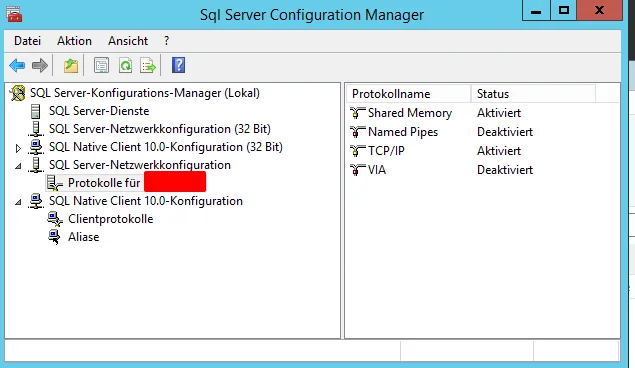
Task: Click the Named Pipes protocol icon
Action: 358,132
